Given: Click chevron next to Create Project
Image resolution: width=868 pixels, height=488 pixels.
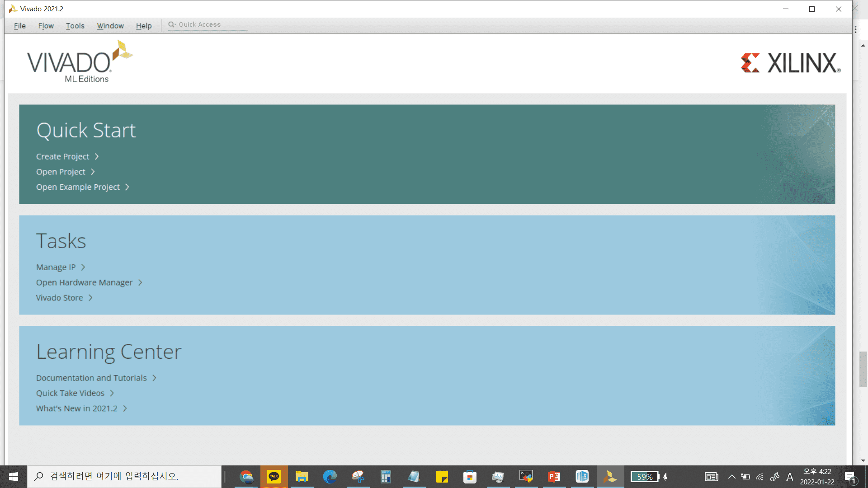Looking at the screenshot, I should coord(97,157).
